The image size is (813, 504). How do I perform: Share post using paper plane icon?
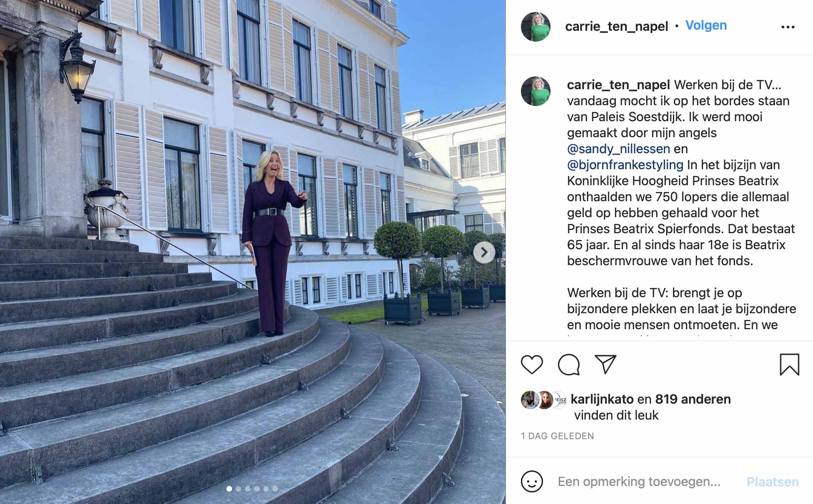click(x=605, y=364)
